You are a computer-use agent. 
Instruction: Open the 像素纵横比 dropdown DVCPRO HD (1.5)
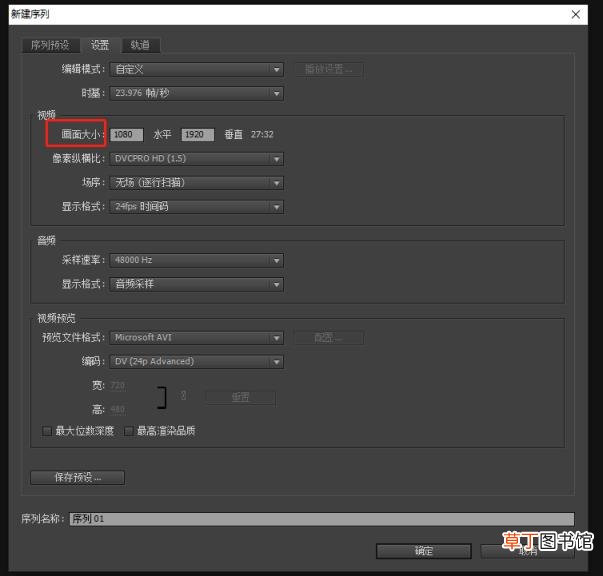click(x=197, y=159)
